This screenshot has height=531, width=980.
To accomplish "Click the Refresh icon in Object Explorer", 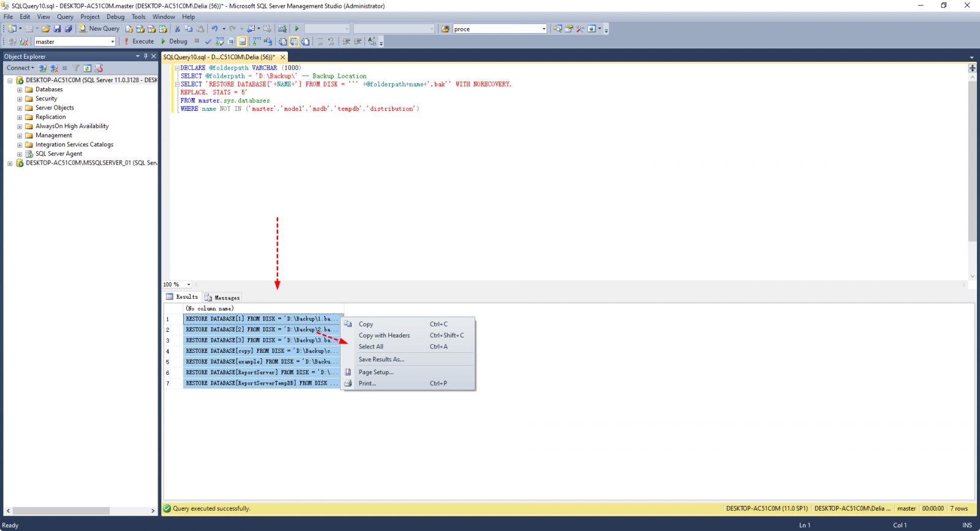I will click(88, 68).
